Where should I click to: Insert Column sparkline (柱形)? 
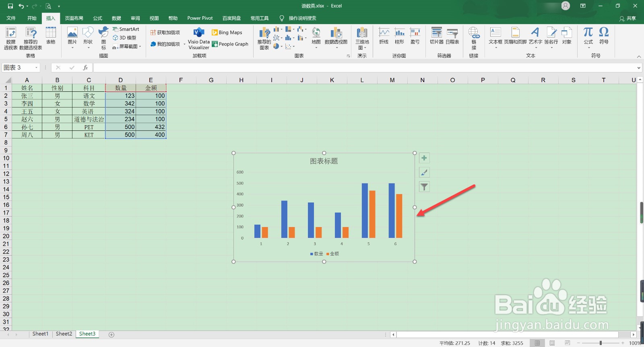coord(400,36)
